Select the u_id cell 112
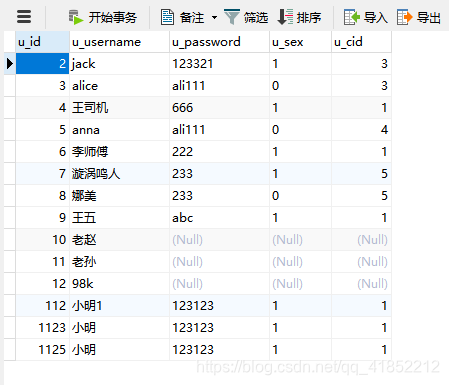 click(x=43, y=306)
